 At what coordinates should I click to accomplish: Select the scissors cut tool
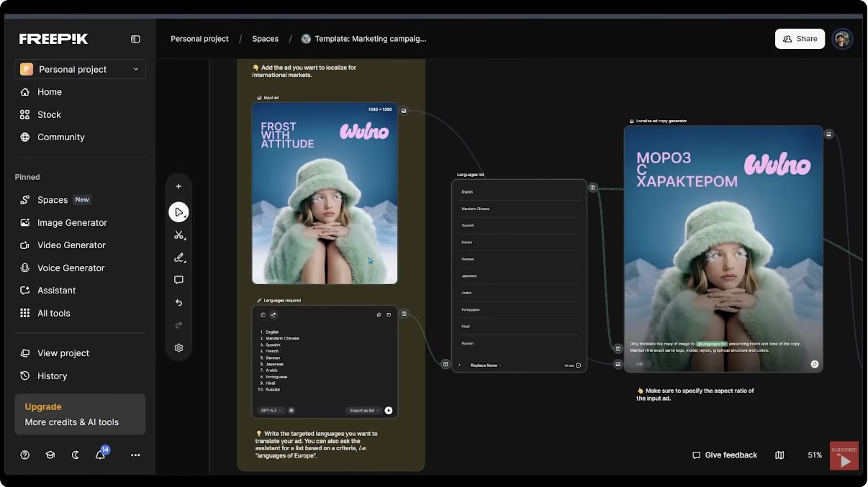click(x=178, y=235)
